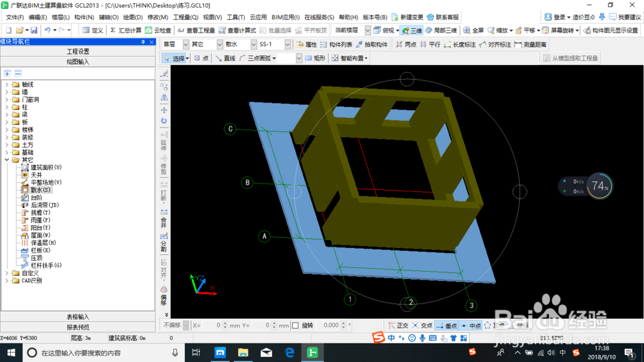644x362 pixels.
Task: Save the project with the floppy icon
Action: 34,30
